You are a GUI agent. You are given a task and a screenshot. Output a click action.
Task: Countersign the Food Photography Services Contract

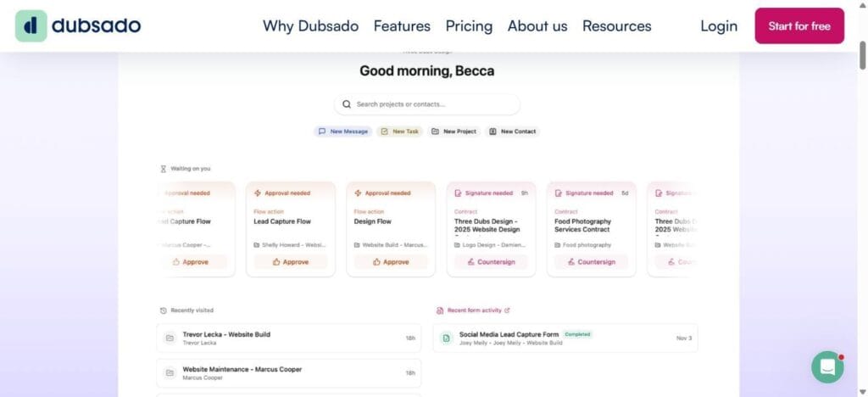(591, 262)
